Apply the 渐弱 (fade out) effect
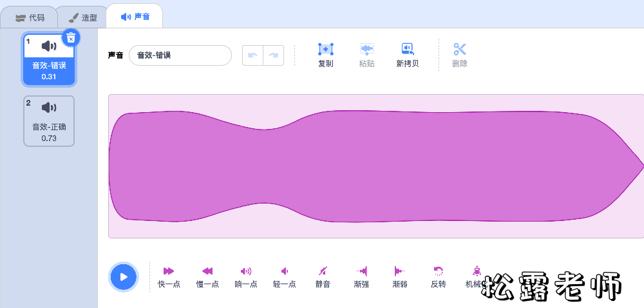 click(399, 276)
